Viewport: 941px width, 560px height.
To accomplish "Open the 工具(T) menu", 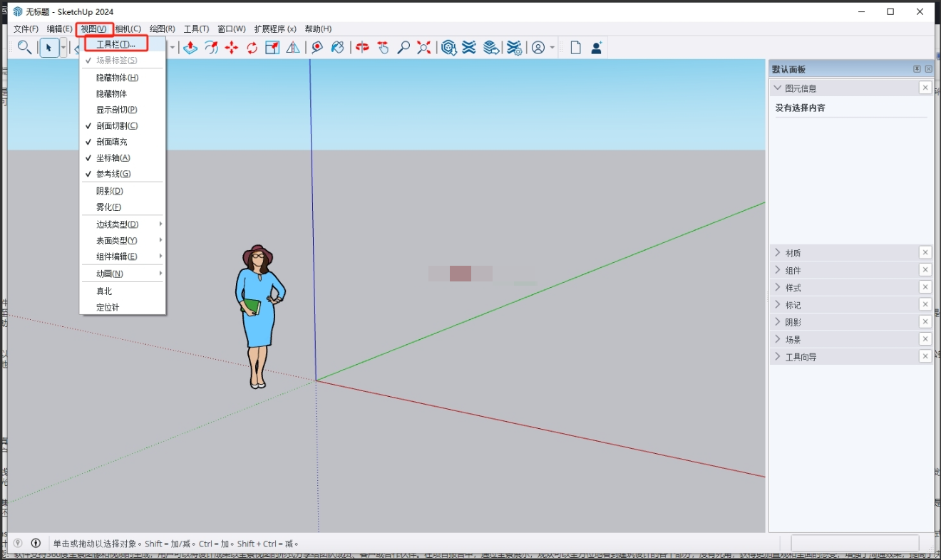I will [x=197, y=28].
